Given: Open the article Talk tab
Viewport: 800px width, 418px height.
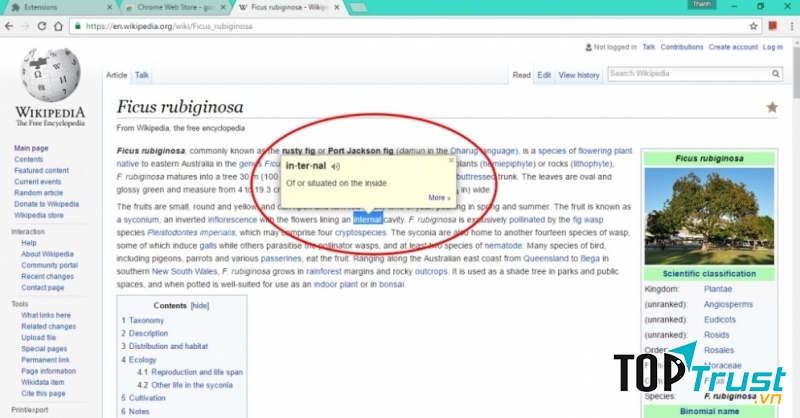Looking at the screenshot, I should click(142, 75).
